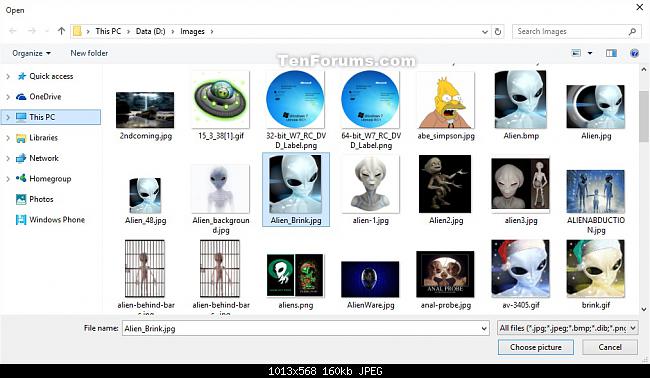Select the AlienWare.jpg thumbnail
The height and width of the screenshot is (378, 650).
coord(370,279)
